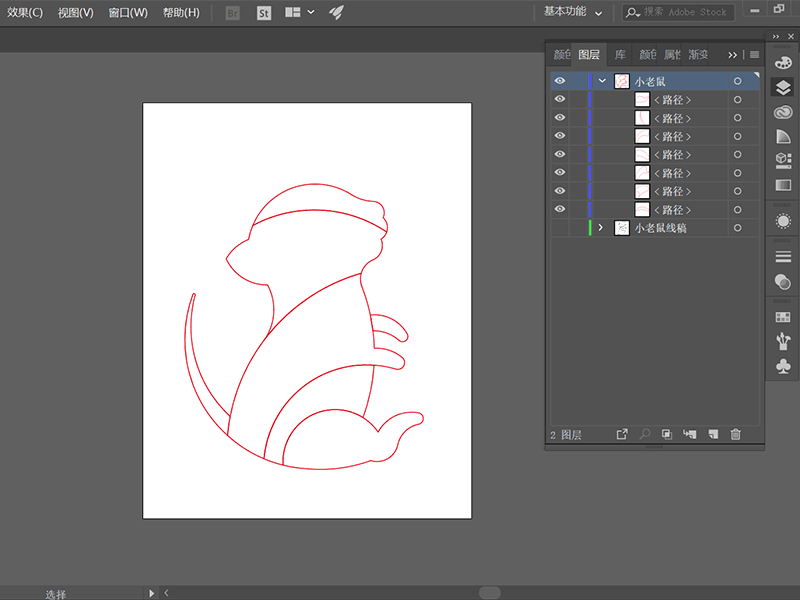Toggle visibility of first <路径> sublayer
Image resolution: width=800 pixels, height=600 pixels.
tap(560, 99)
